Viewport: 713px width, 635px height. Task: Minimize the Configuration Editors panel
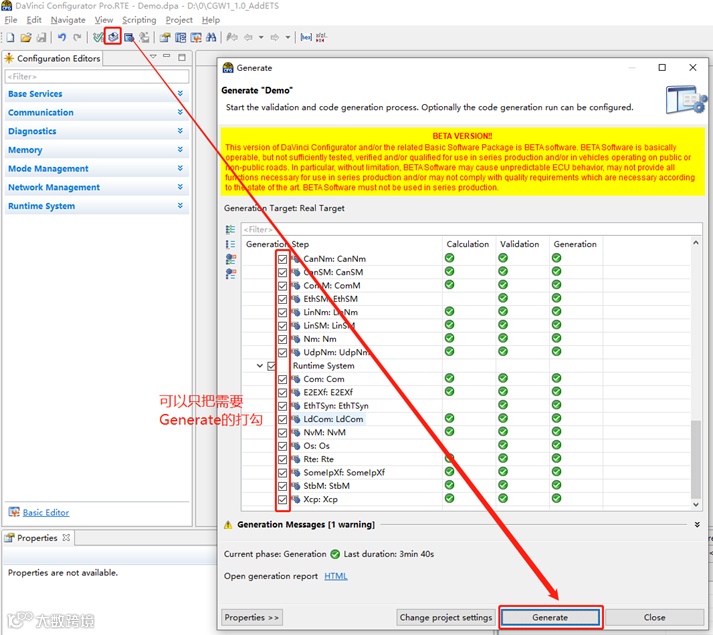click(167, 56)
